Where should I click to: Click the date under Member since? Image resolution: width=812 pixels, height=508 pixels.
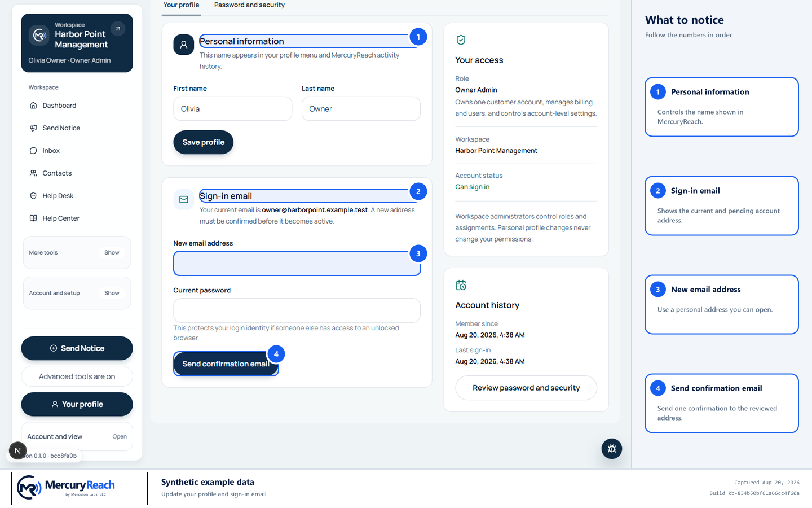[490, 335]
